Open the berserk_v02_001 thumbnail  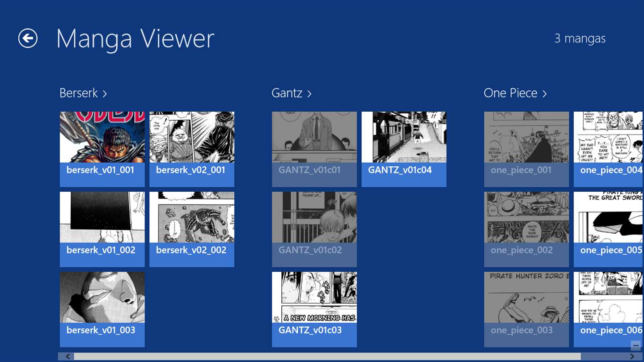192,149
